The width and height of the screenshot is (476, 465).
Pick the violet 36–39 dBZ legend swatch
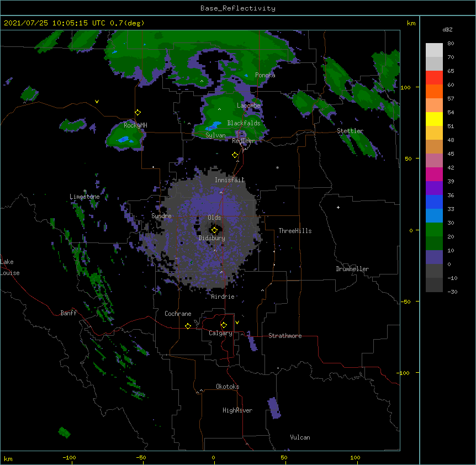click(434, 188)
